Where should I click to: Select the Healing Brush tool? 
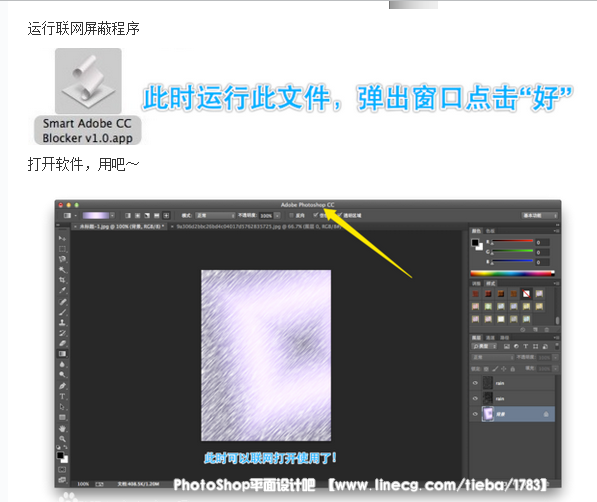(62, 302)
